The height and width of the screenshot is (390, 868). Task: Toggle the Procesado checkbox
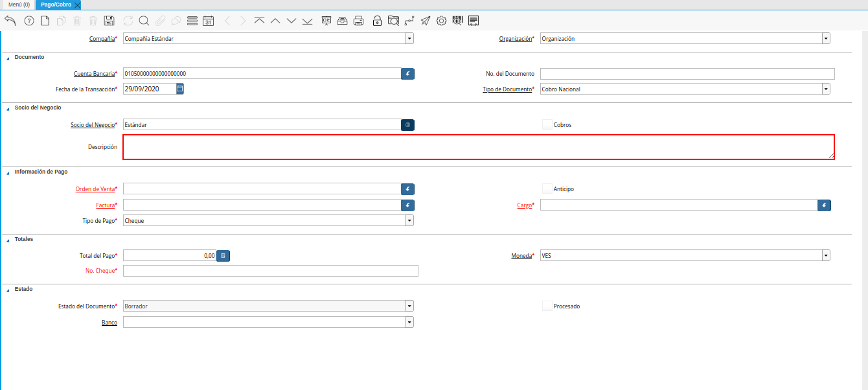click(x=547, y=306)
